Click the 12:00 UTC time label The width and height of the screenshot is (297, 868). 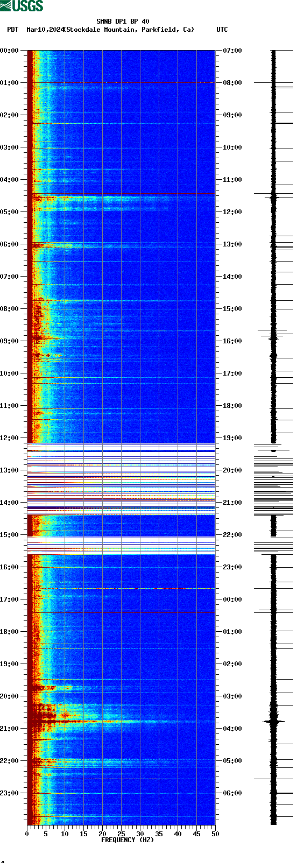point(232,212)
